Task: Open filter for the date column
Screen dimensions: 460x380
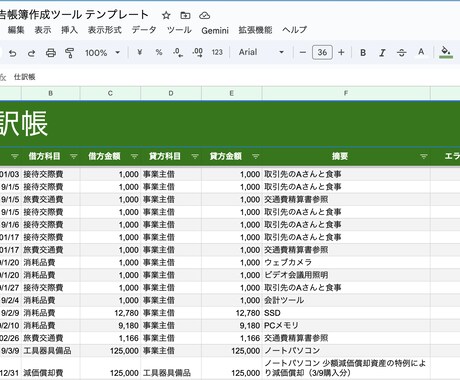Action: [15, 156]
